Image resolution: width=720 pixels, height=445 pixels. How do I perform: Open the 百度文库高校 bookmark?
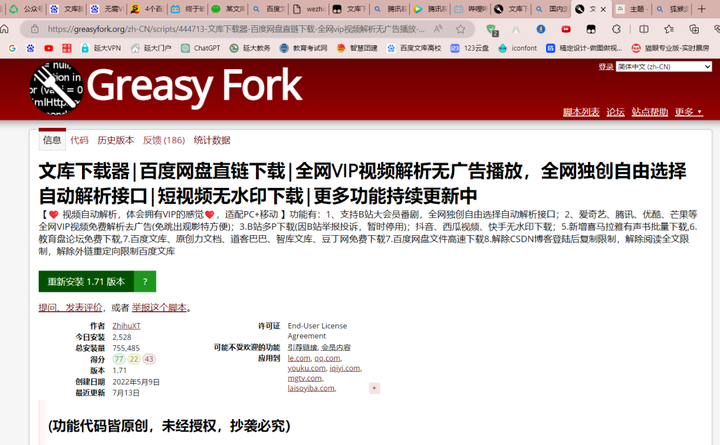tap(414, 48)
